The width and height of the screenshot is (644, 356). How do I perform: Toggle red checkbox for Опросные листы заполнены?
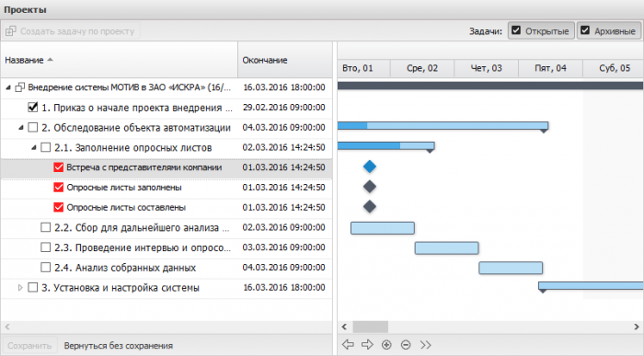click(x=58, y=188)
